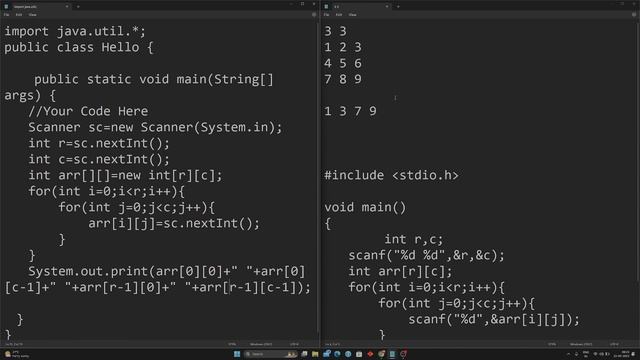Show hidden system tray icons
This screenshot has height=360, width=640.
569,354
